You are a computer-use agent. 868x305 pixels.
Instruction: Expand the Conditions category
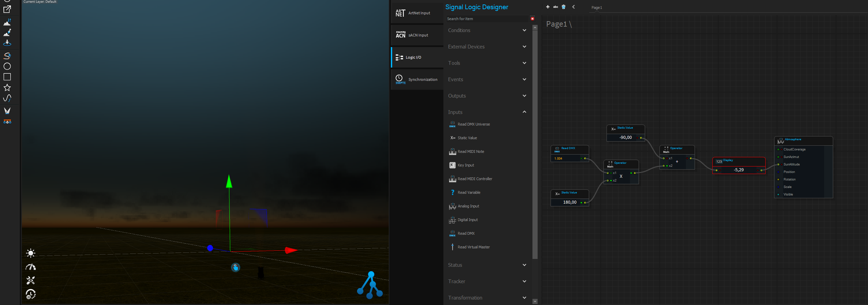click(x=487, y=30)
